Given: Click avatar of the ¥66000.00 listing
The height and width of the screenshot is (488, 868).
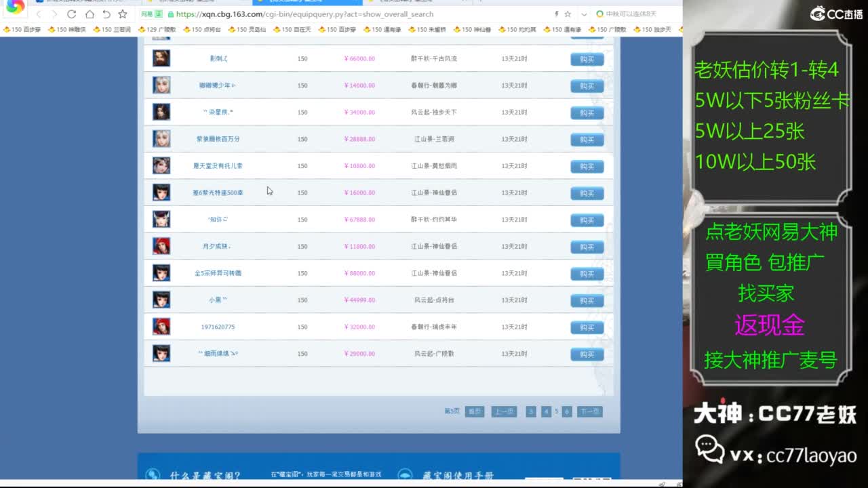Looking at the screenshot, I should [161, 58].
